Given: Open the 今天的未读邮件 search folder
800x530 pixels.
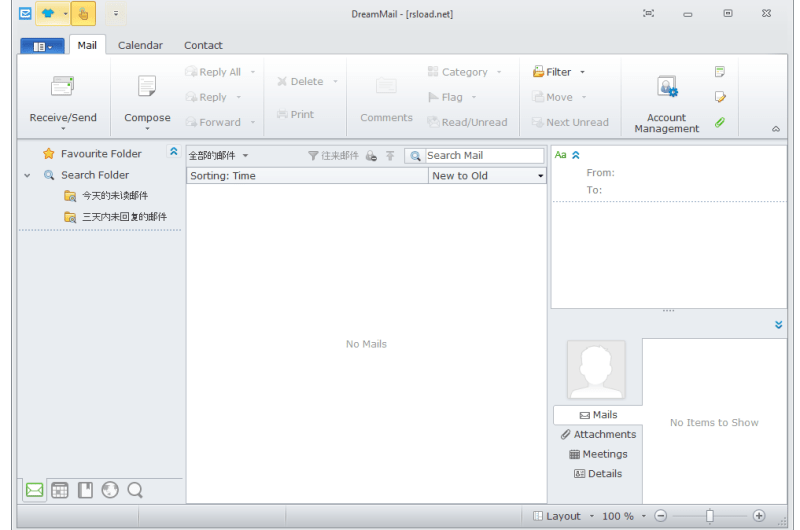Looking at the screenshot, I should 107,196.
